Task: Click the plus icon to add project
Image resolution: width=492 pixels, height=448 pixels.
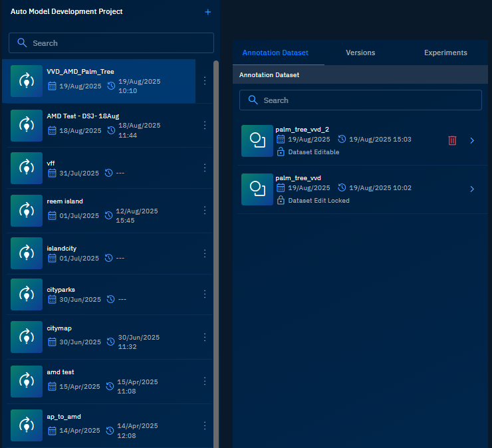Action: click(207, 12)
